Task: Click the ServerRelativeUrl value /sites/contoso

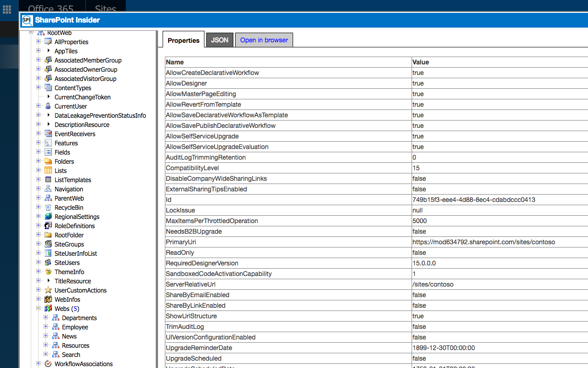Action: point(433,284)
